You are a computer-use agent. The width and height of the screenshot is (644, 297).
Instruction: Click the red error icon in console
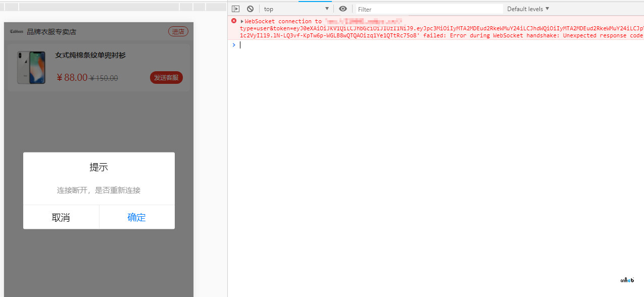tap(233, 21)
